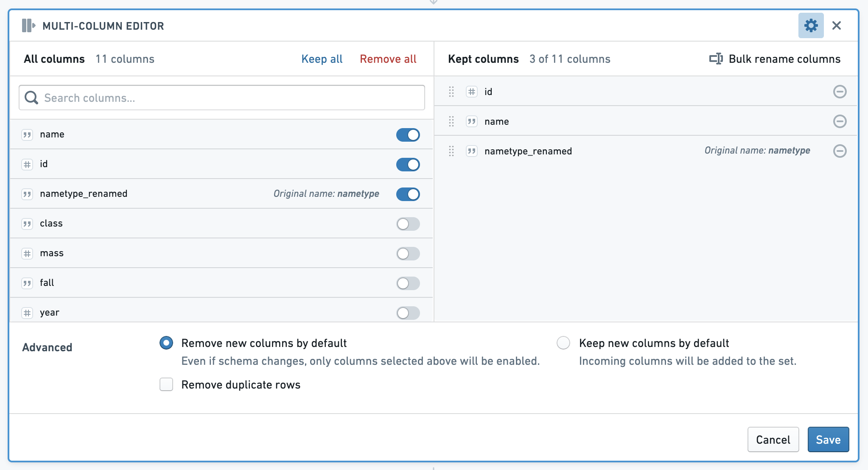This screenshot has width=868, height=470.
Task: Click string type icon beside name in Kept columns
Action: (x=472, y=121)
